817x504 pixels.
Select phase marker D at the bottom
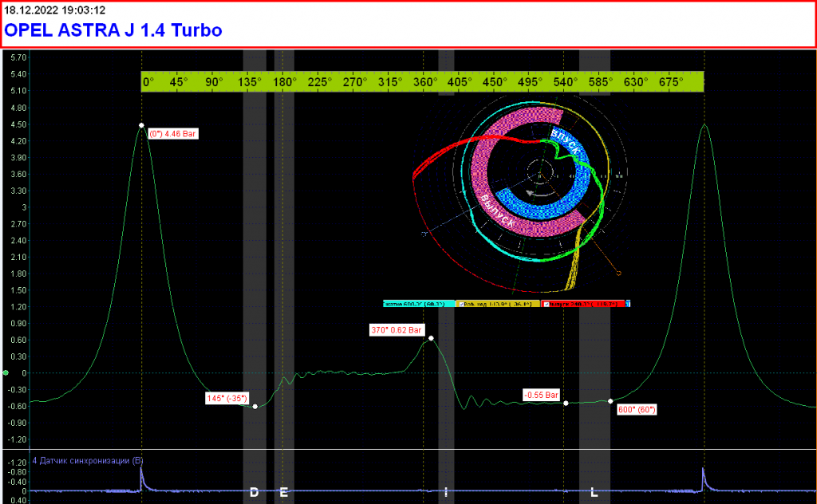[x=255, y=492]
